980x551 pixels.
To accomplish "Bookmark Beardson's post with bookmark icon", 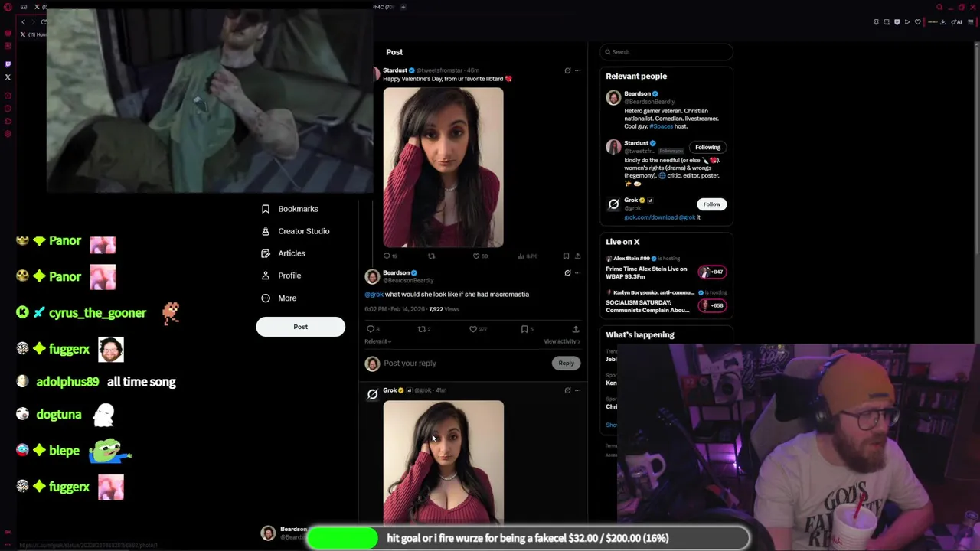I will pos(524,329).
